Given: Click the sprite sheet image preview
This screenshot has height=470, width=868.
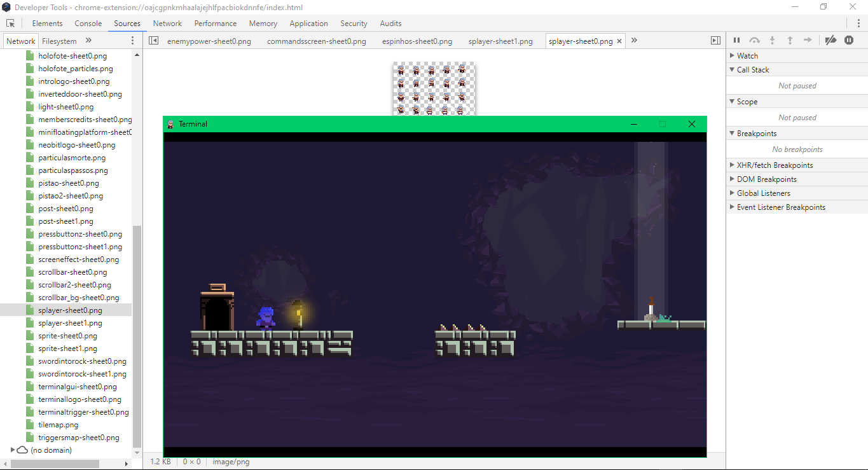Looking at the screenshot, I should pos(434,88).
